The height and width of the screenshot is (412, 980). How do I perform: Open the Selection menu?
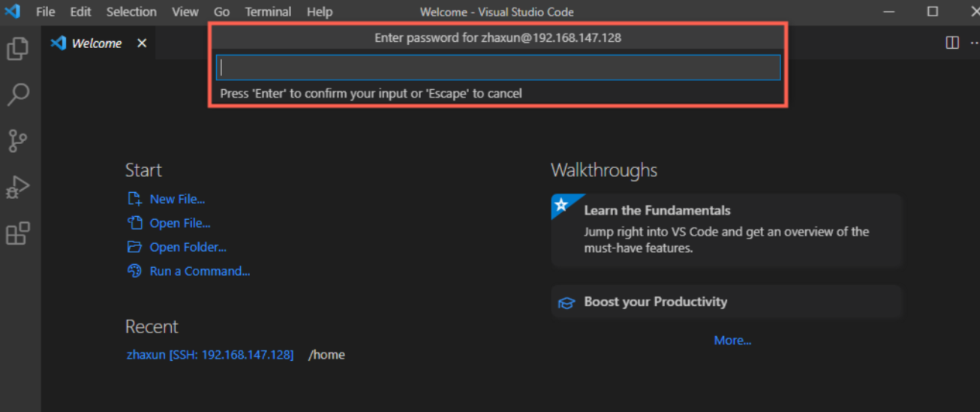click(131, 12)
